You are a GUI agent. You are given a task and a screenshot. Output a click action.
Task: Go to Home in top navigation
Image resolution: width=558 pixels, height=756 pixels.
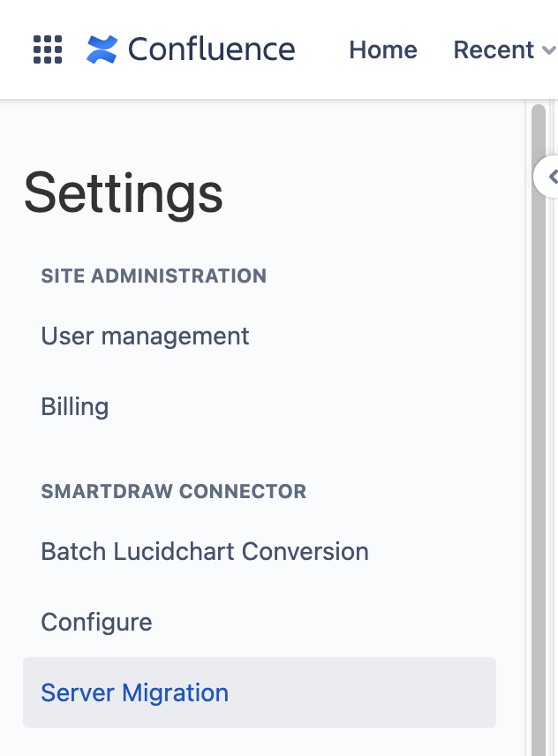(x=383, y=49)
